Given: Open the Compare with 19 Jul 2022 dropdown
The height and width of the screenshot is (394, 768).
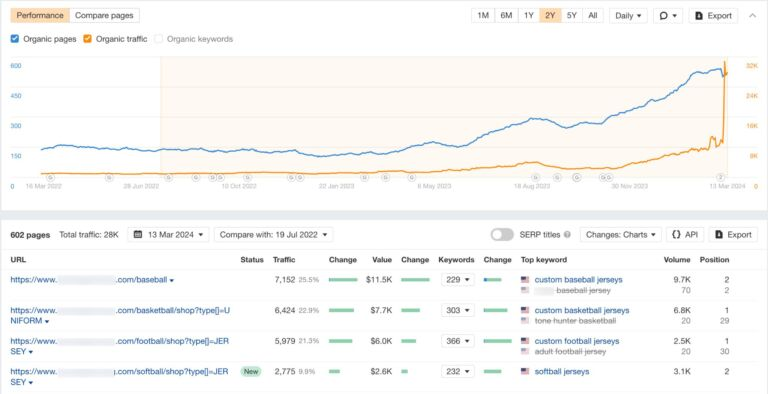Looking at the screenshot, I should [274, 234].
